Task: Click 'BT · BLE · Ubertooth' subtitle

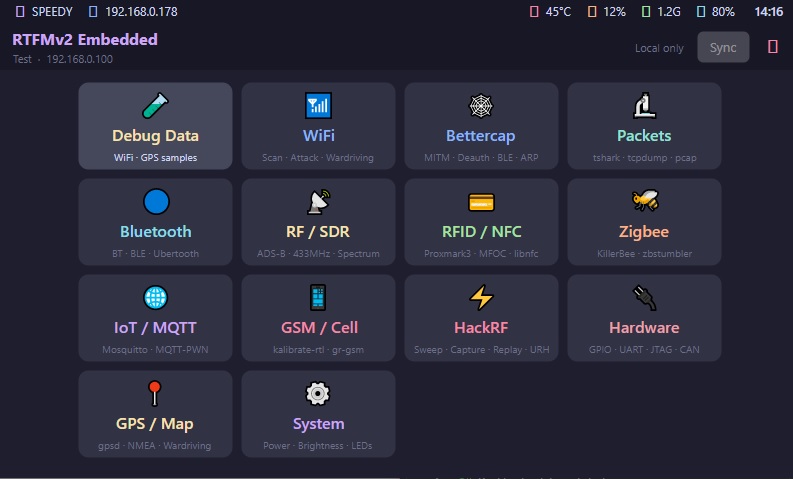Action: 155,254
